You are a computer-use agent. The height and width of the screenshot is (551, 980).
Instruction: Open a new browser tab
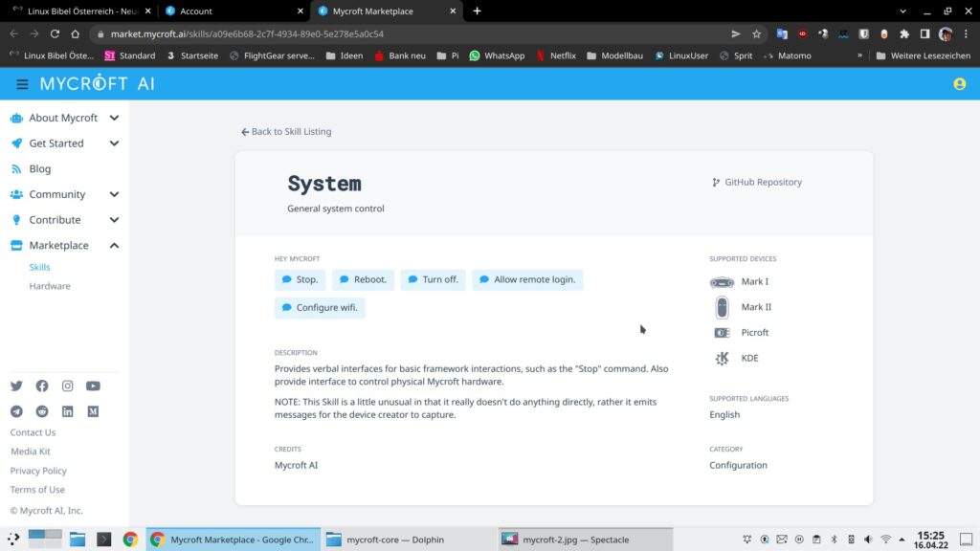[477, 11]
